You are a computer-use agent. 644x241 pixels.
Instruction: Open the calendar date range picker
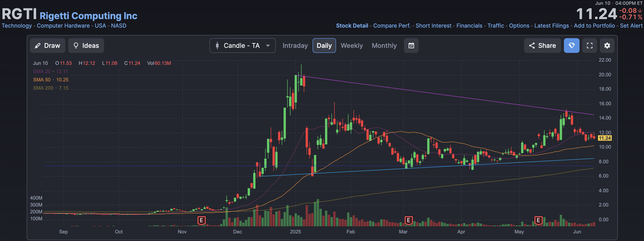(411, 46)
